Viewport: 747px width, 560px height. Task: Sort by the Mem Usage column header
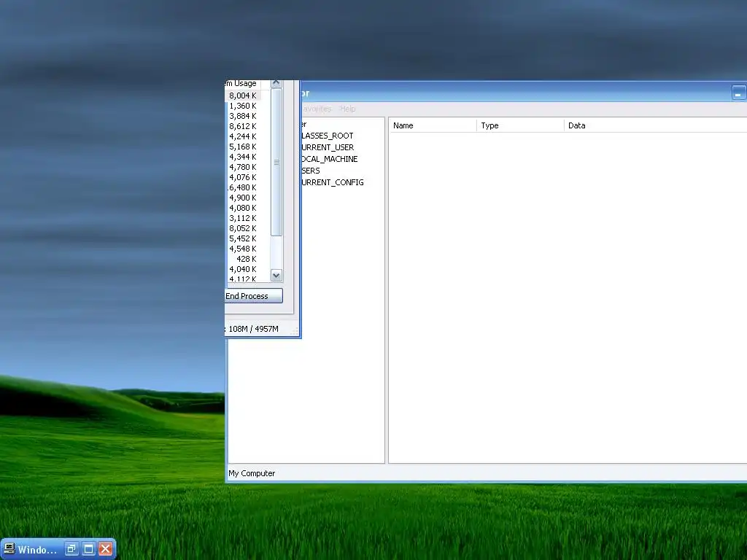coord(241,84)
